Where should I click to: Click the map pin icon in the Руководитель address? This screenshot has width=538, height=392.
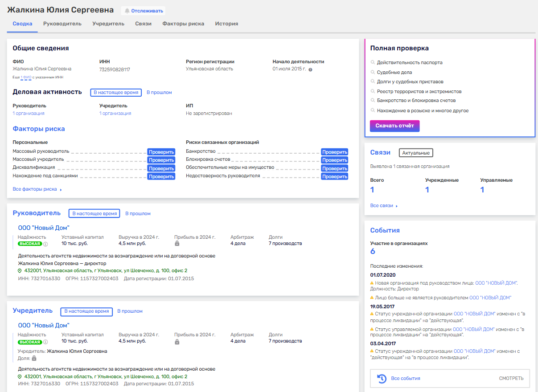20,271
